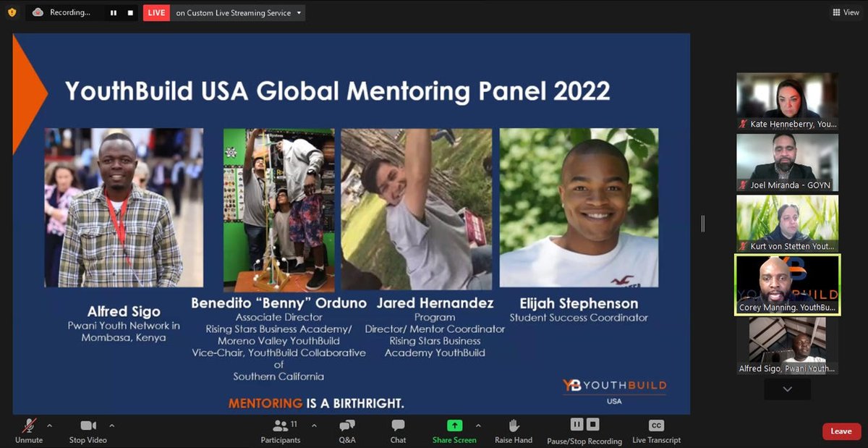Select Kate Henneberry video thumbnail

(x=787, y=101)
